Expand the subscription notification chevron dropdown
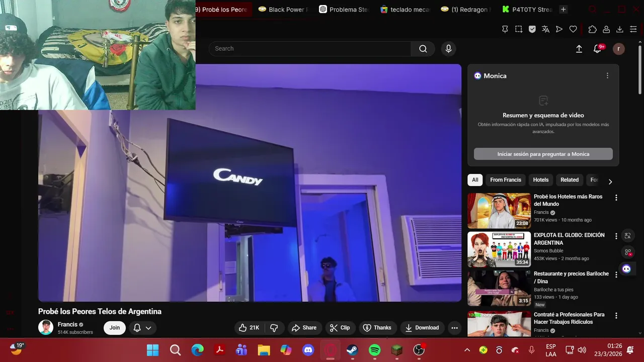The height and width of the screenshot is (362, 644). (x=148, y=328)
